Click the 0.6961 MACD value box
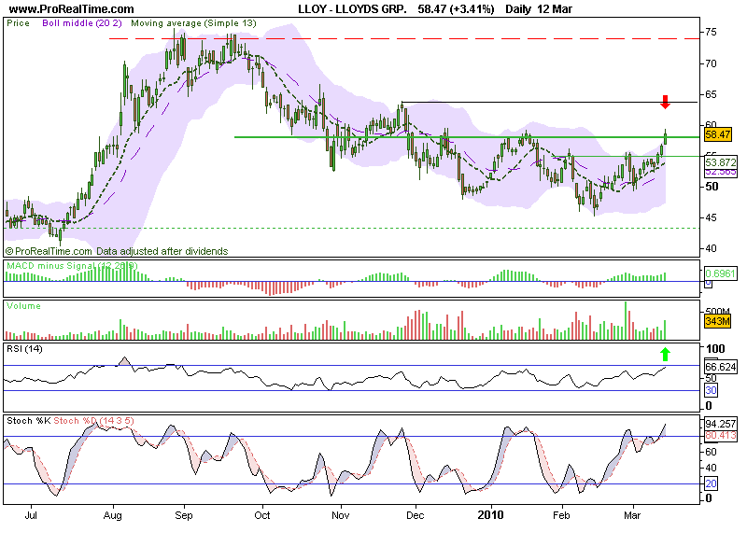747x560 pixels. coord(720,273)
